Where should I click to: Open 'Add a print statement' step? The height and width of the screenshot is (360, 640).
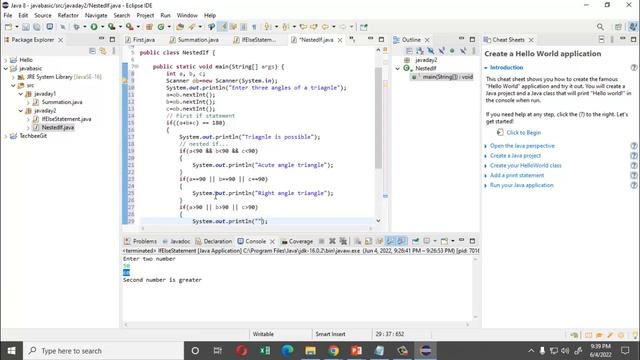517,175
